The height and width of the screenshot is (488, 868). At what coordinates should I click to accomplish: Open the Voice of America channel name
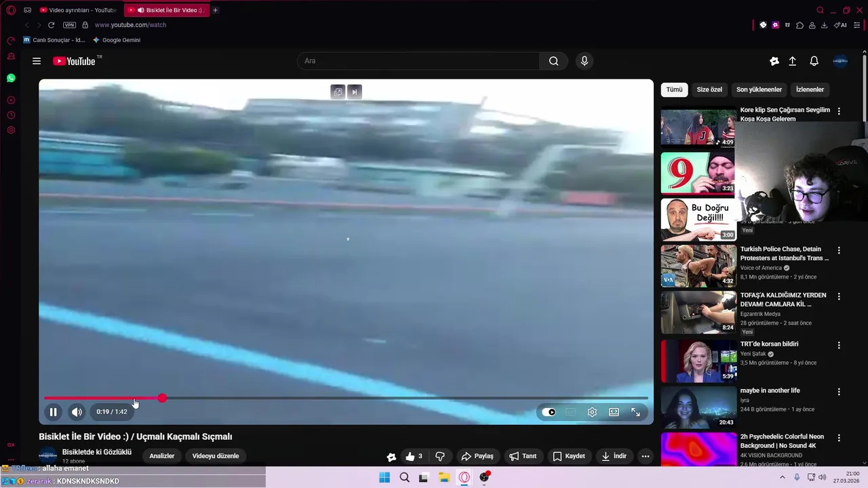tap(761, 268)
